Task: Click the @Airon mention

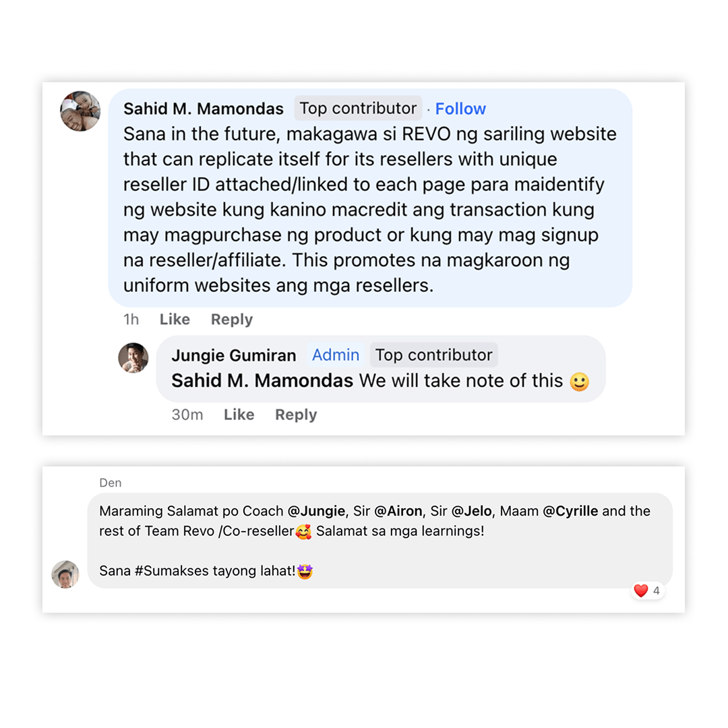Action: coord(398,511)
